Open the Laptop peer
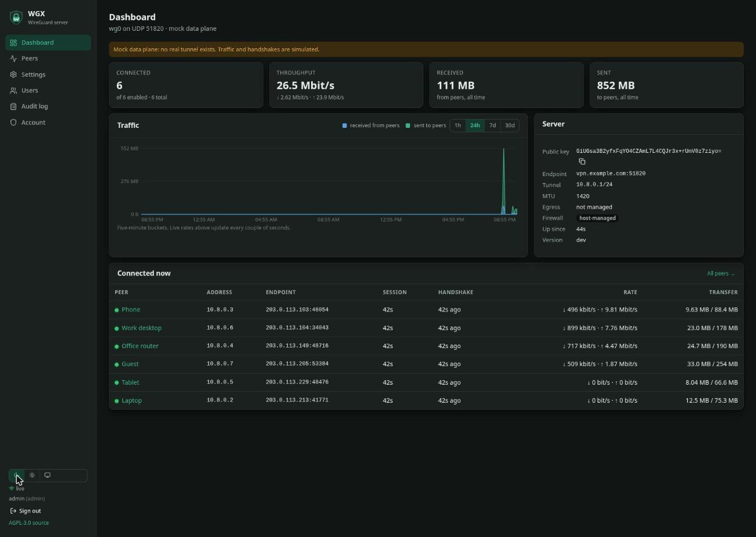 tap(131, 400)
